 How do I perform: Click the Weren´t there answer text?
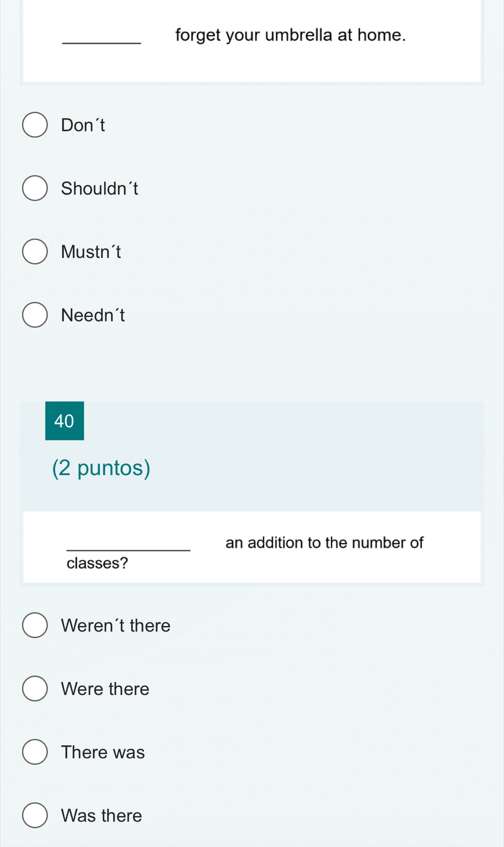tap(116, 625)
